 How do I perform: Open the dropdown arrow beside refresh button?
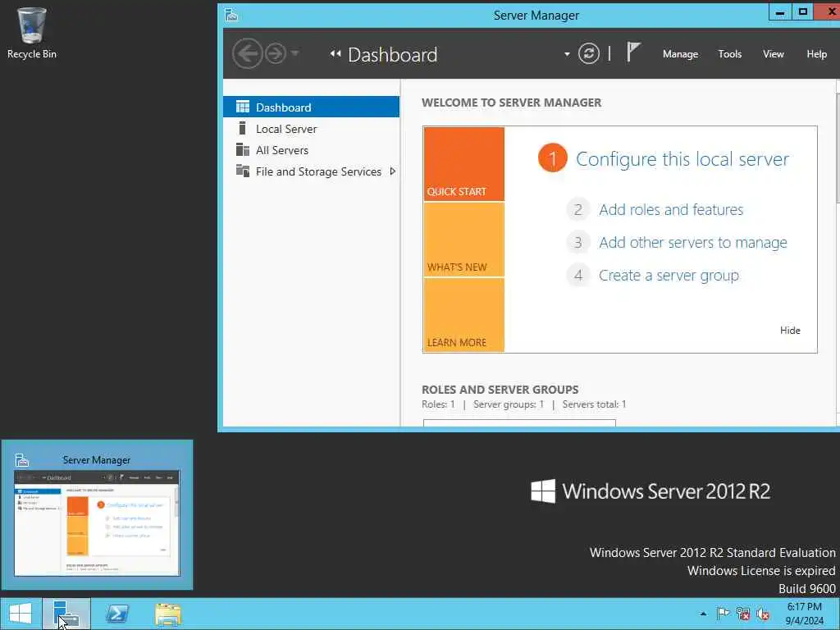tap(567, 54)
